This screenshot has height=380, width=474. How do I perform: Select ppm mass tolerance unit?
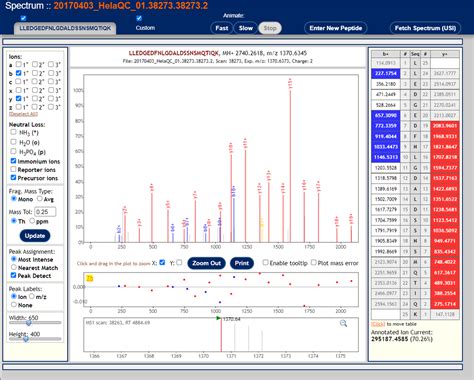pos(32,221)
